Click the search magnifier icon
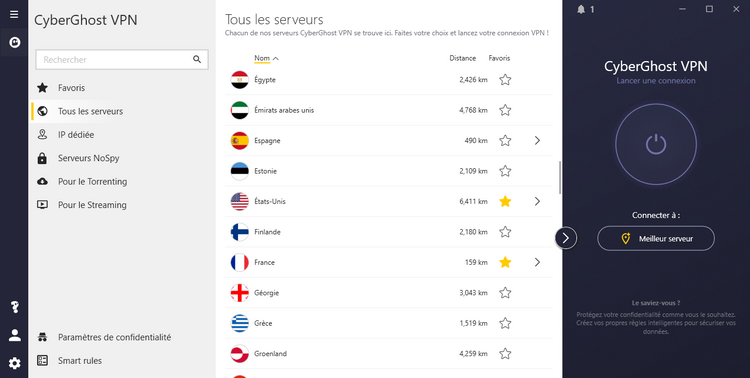750x378 pixels. [197, 59]
